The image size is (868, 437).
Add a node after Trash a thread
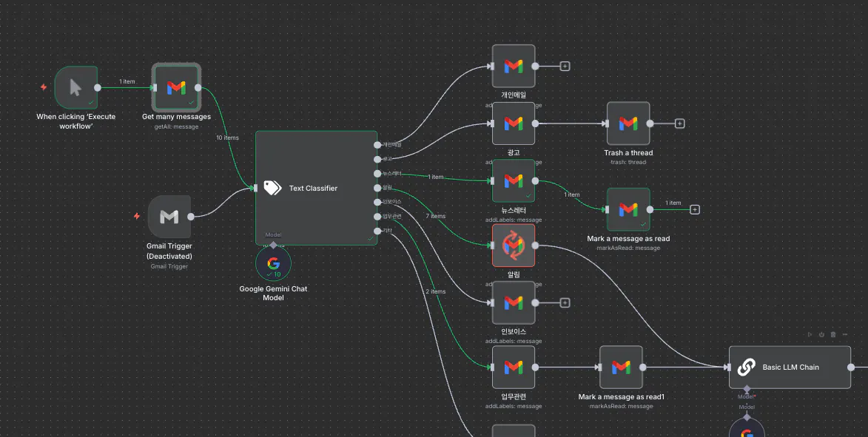pos(680,123)
